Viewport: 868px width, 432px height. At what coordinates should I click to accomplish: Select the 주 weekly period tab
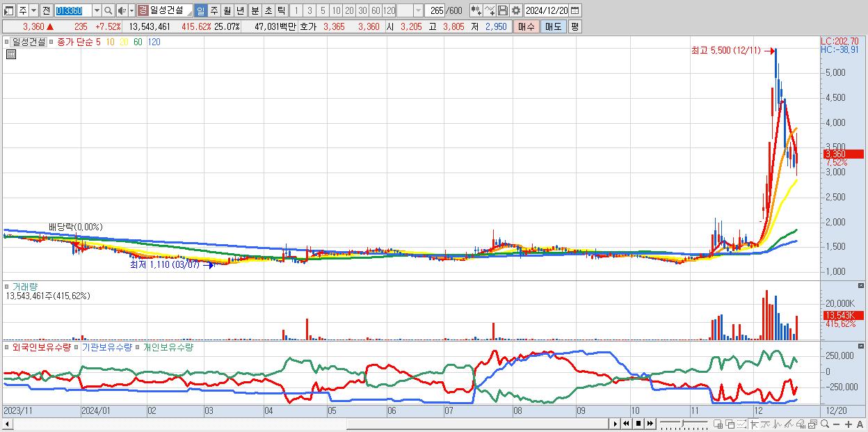pyautogui.click(x=214, y=10)
